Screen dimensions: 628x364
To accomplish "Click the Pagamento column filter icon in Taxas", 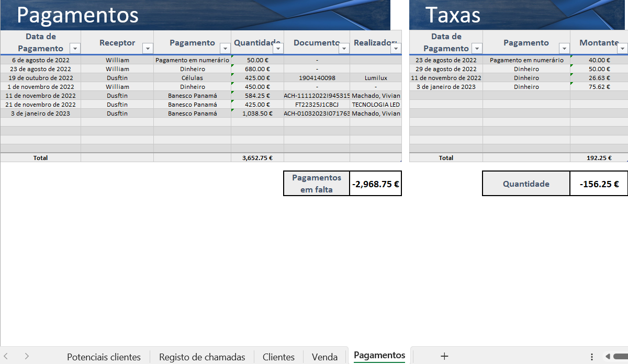I will click(564, 48).
